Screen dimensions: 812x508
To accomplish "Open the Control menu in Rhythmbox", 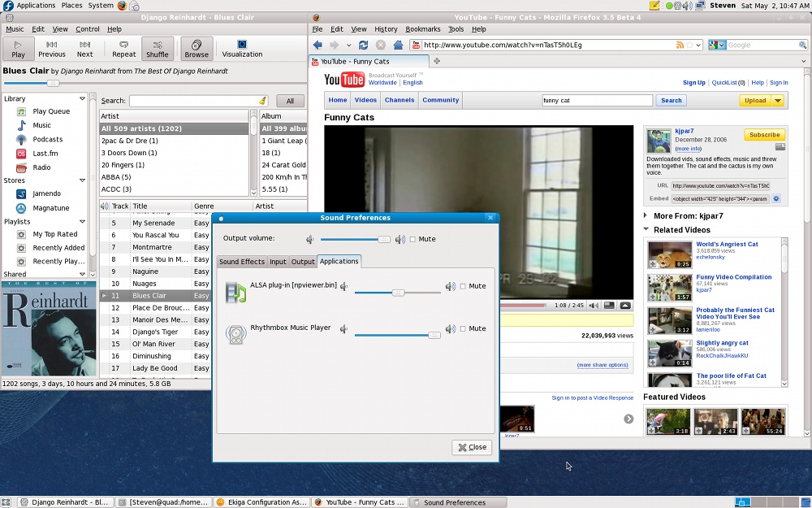I will click(x=88, y=29).
